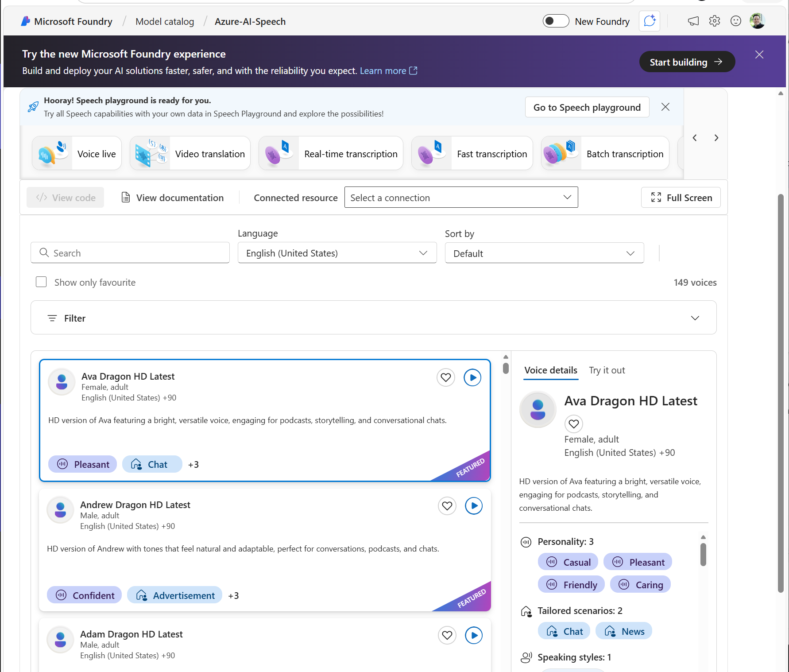Click the Start building button
789x672 pixels.
coord(687,62)
